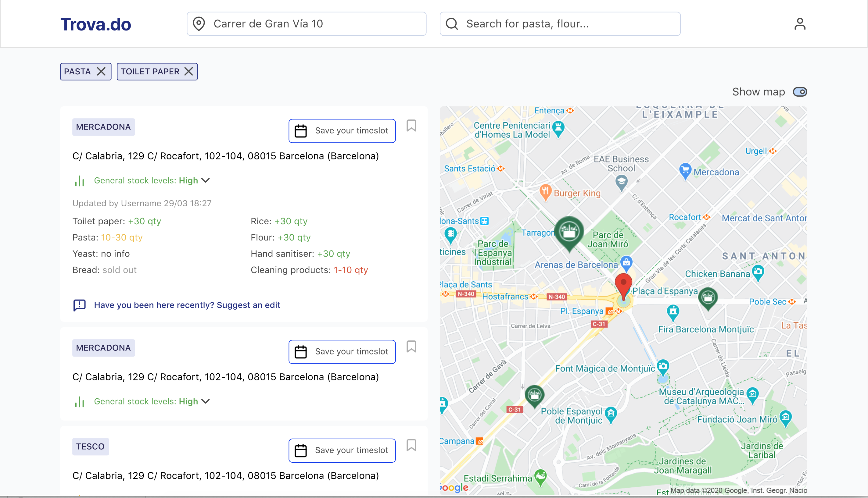Click Chicken Banana camera pin
This screenshot has width=868, height=498.
pos(758,272)
